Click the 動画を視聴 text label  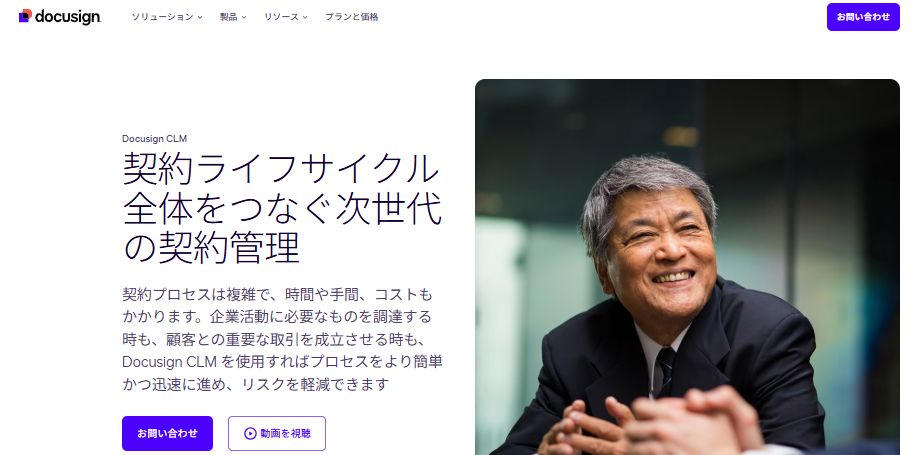click(x=285, y=434)
